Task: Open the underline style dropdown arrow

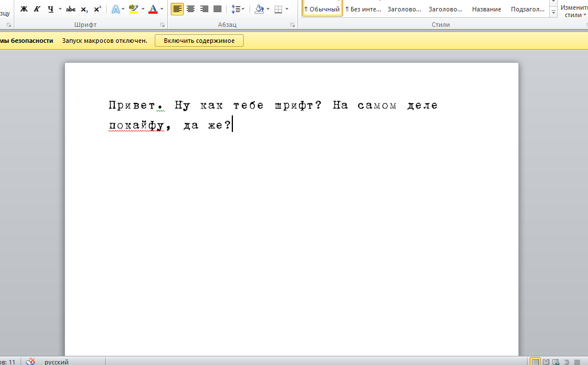Action: point(60,9)
